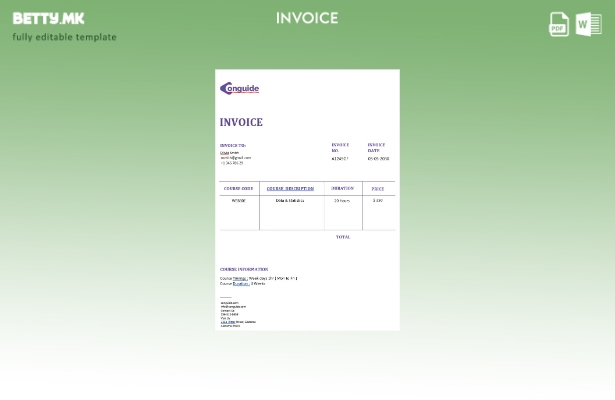Screen dimensions: 615x400
Task: Click the PRICE column header
Action: point(377,188)
